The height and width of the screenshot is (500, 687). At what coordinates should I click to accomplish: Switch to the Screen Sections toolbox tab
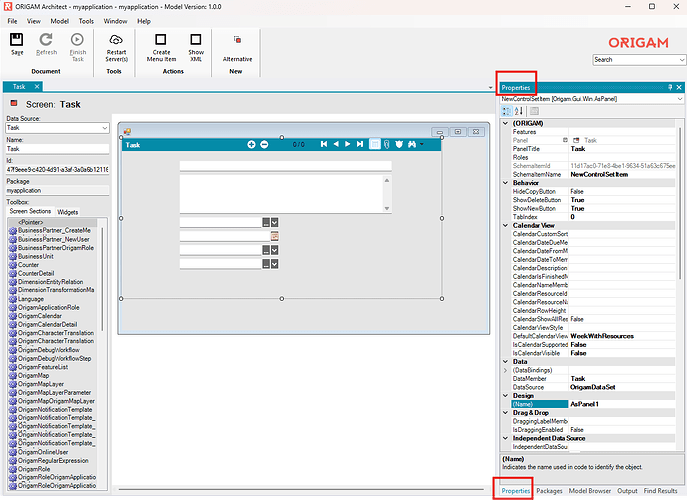point(30,211)
